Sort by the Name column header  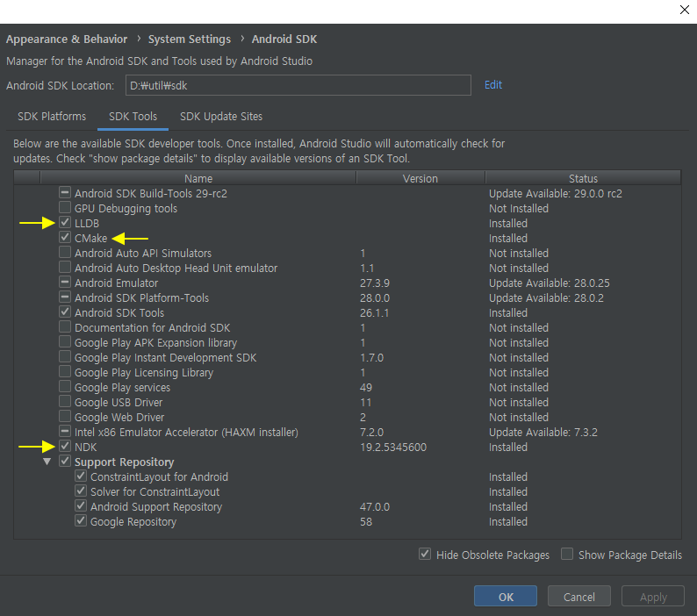198,178
